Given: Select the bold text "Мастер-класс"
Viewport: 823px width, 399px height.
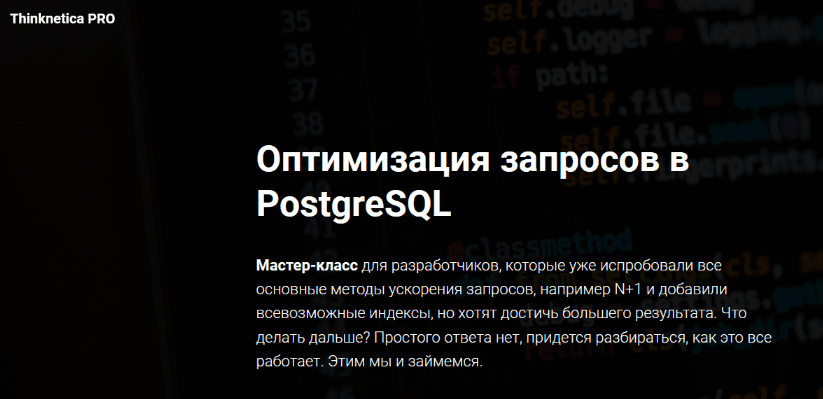Looking at the screenshot, I should pos(307,266).
